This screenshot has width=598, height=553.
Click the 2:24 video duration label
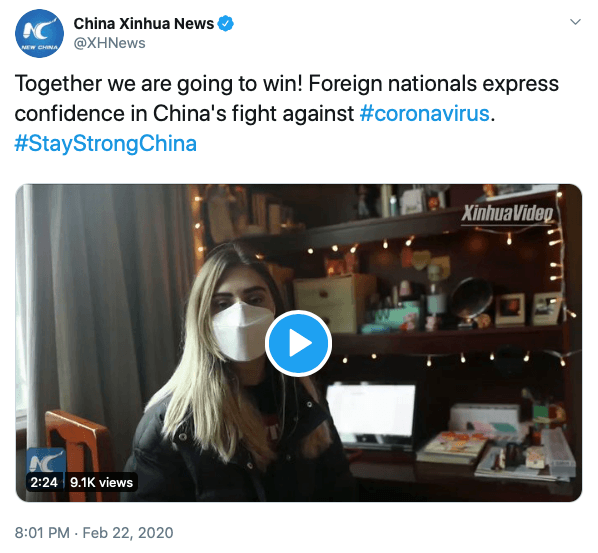(44, 482)
